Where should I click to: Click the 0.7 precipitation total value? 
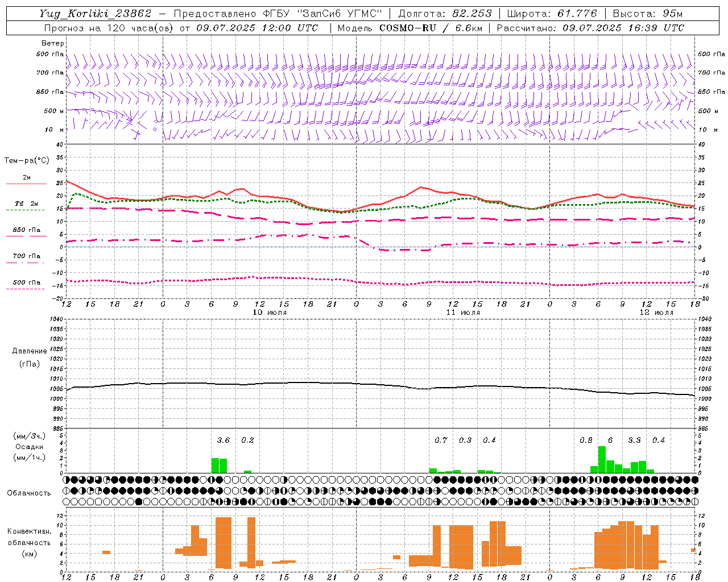[441, 440]
